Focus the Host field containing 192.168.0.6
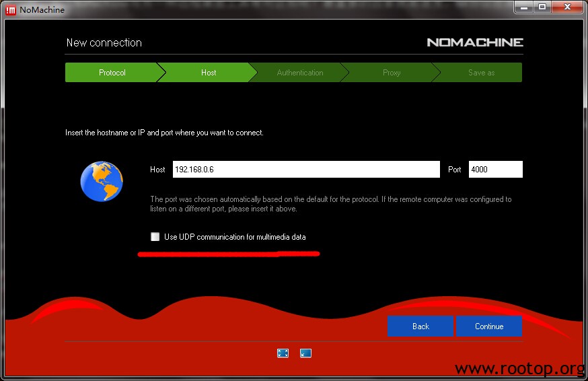The width and height of the screenshot is (588, 381). click(306, 169)
